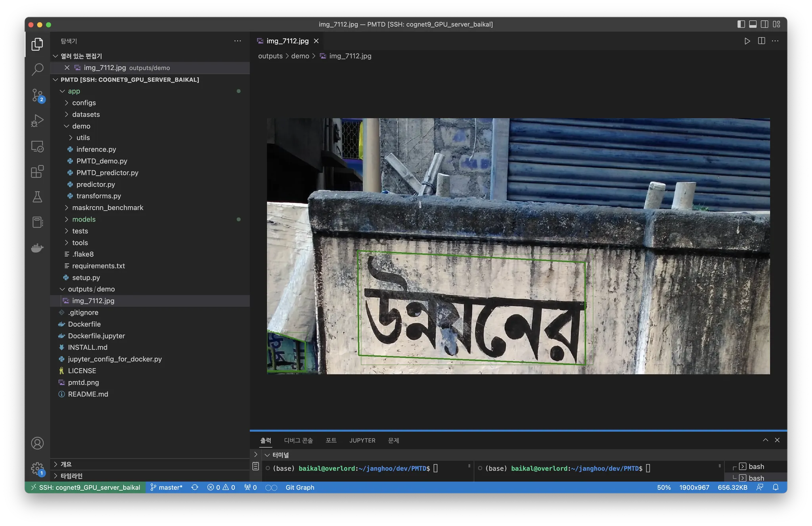Viewport: 812px width, 526px height.
Task: Switch to the JUPYTER panel tab
Action: point(362,440)
